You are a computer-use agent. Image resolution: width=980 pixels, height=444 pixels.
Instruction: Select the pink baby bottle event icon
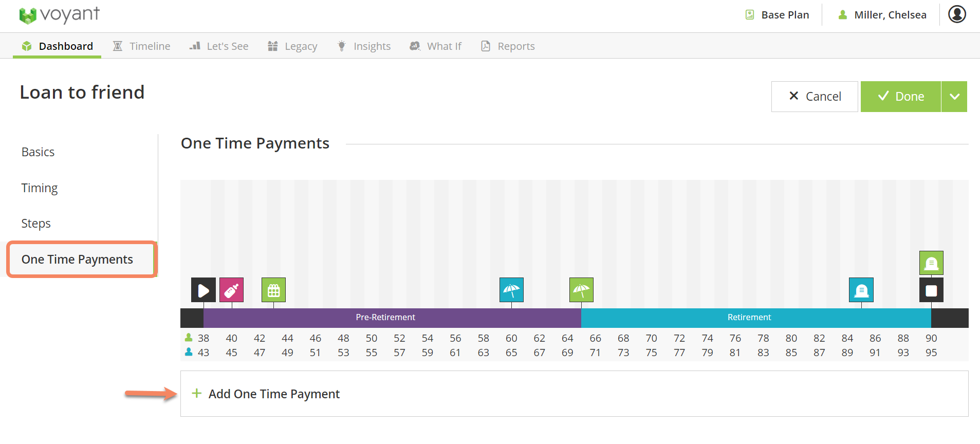pos(231,290)
